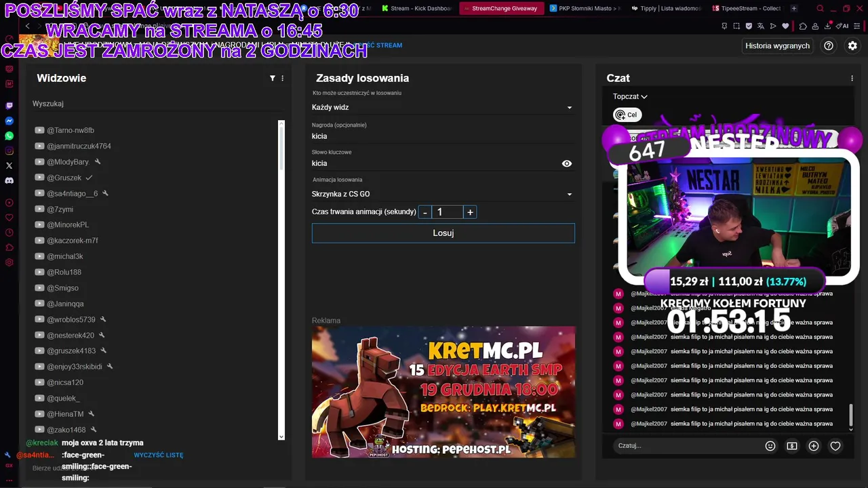Viewport: 868px width, 488px height.
Task: Switch to the PKP Słomniki Miasto tab
Action: click(x=585, y=8)
